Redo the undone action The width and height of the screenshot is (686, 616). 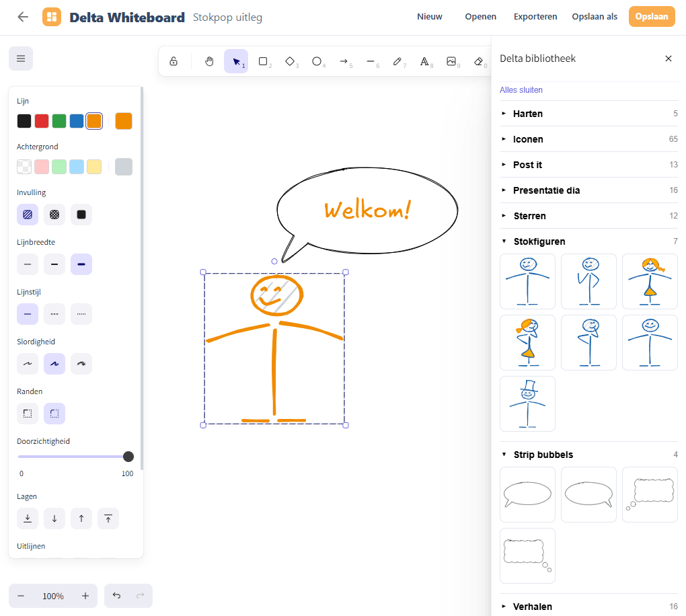(141, 596)
